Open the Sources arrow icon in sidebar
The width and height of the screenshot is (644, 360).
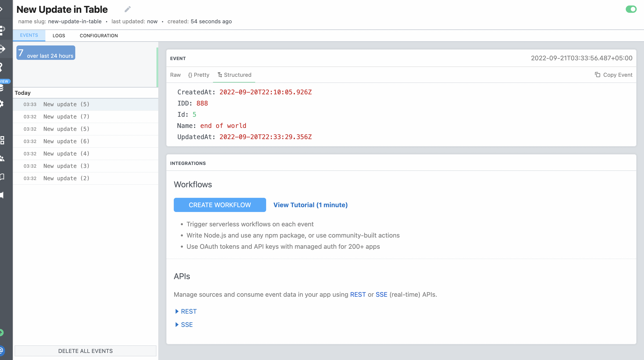[x=3, y=49]
